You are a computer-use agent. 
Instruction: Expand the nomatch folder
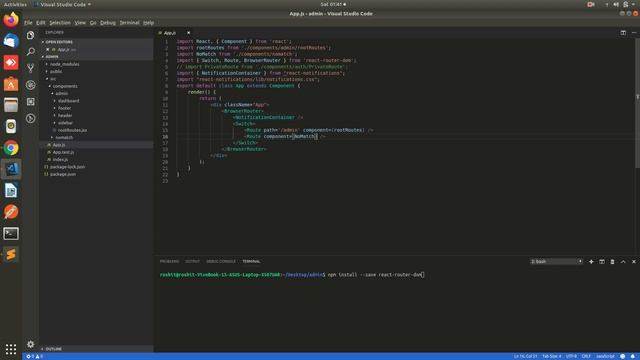pyautogui.click(x=64, y=138)
